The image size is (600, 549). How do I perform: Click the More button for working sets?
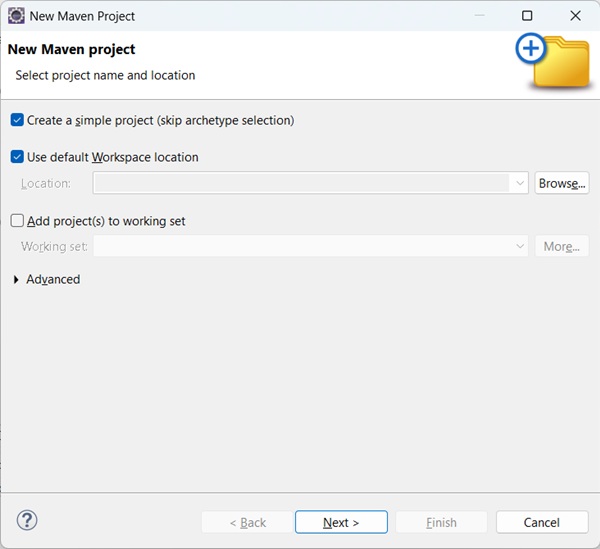tap(562, 247)
